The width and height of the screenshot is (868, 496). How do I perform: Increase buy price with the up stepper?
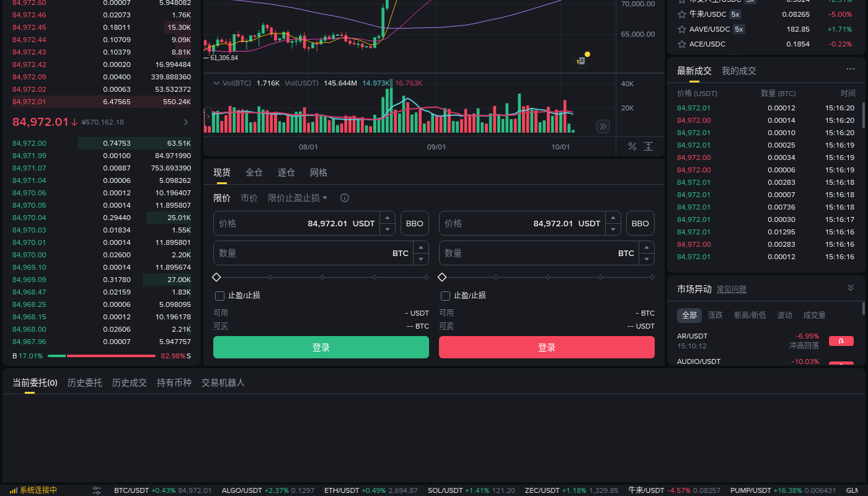tap(387, 218)
